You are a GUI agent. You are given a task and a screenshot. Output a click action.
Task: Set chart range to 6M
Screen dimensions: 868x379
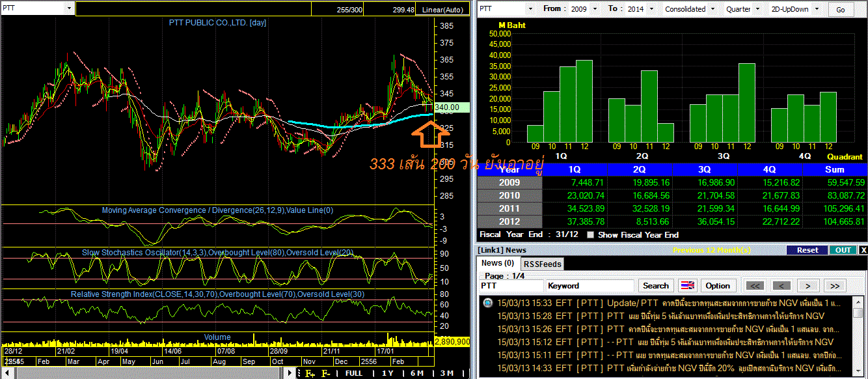click(x=417, y=373)
